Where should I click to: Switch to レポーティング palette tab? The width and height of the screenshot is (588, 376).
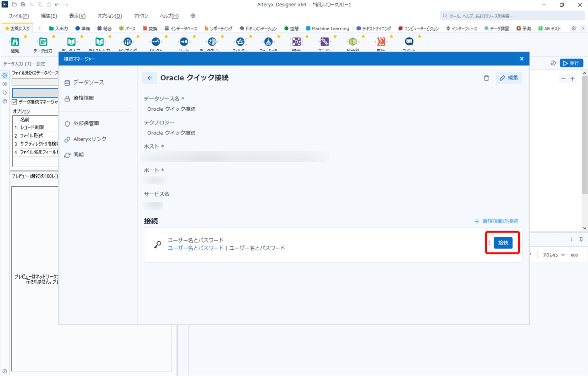coord(218,28)
